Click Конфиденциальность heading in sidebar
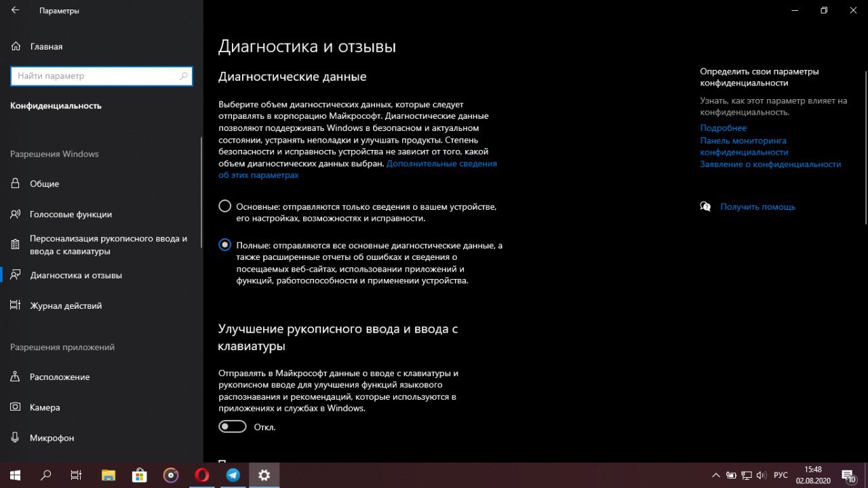This screenshot has height=488, width=868. pos(56,106)
